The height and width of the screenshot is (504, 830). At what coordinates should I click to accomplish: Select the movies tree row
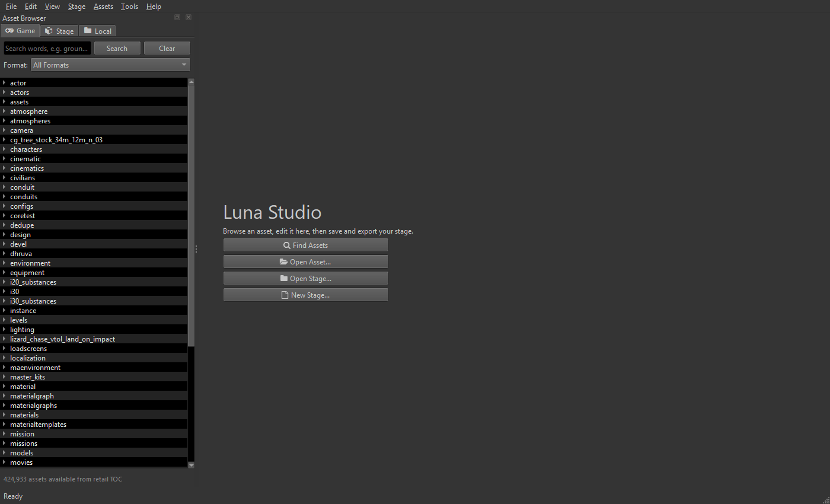94,462
